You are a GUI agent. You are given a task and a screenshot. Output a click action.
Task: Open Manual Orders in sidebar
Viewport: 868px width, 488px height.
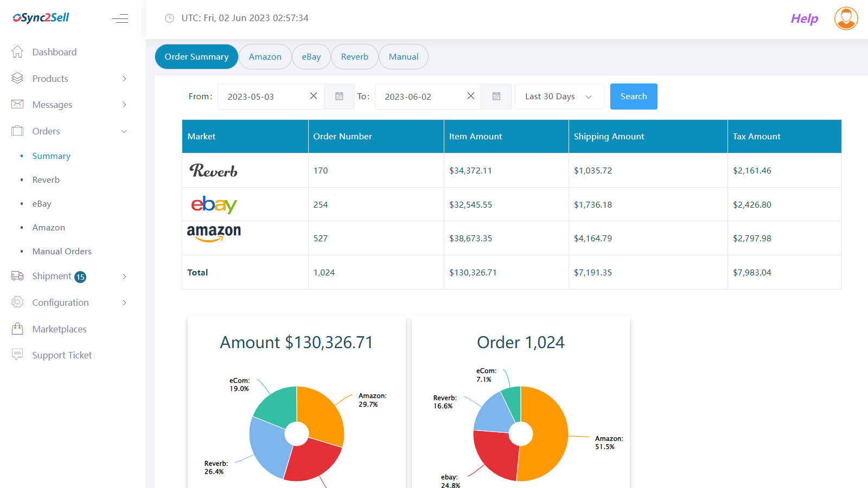[x=62, y=251]
